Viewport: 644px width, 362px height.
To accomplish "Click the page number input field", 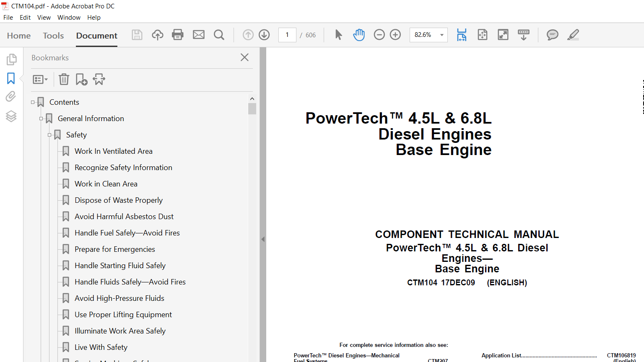I will click(x=287, y=35).
